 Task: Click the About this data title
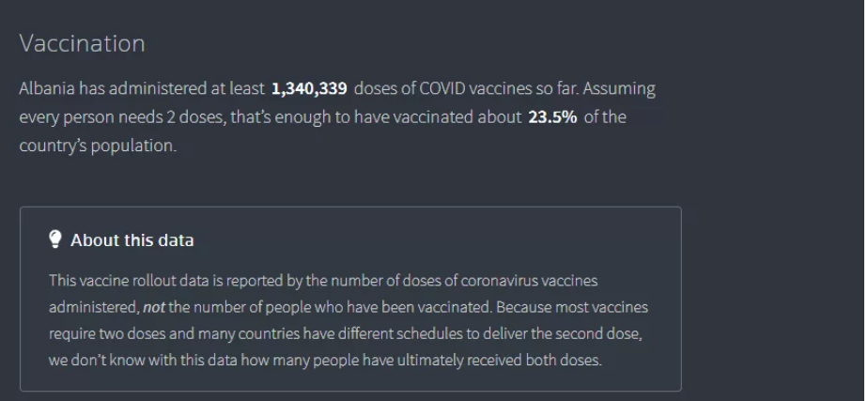[132, 240]
